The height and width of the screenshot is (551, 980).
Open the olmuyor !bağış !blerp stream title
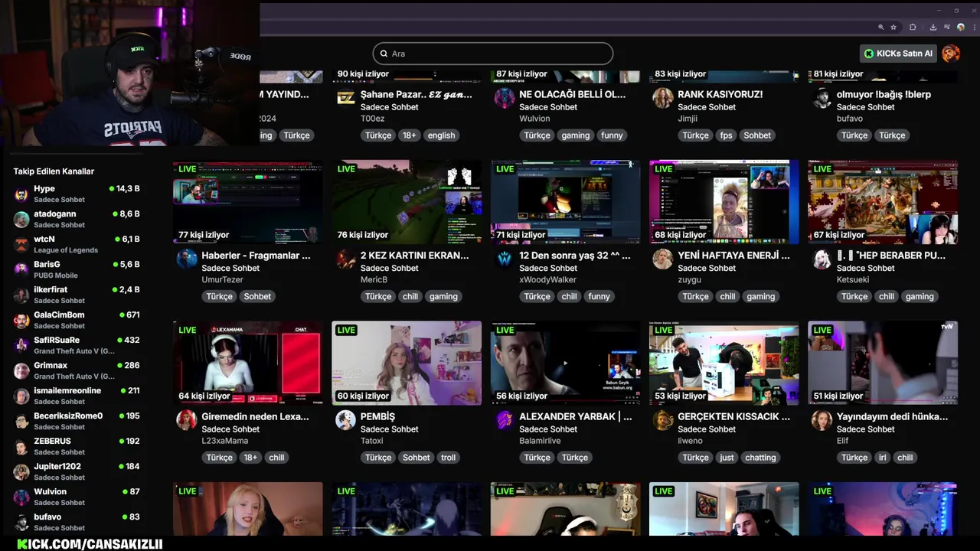(884, 94)
